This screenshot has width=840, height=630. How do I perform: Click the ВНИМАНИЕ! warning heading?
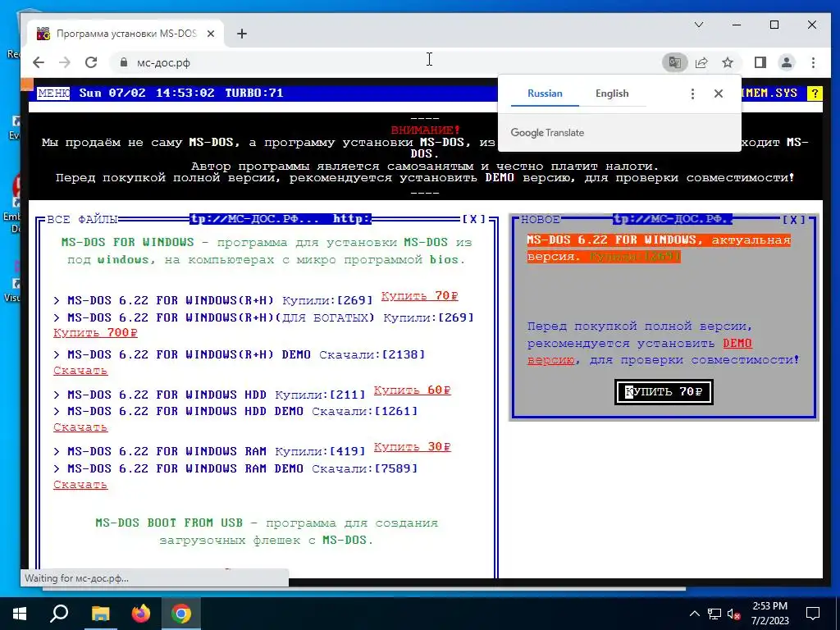pos(426,130)
